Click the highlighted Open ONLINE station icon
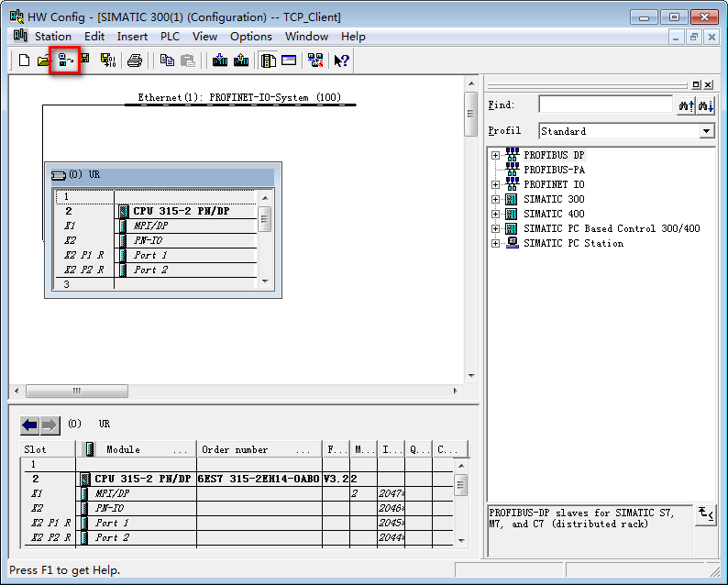Image resolution: width=728 pixels, height=585 pixels. coord(65,61)
